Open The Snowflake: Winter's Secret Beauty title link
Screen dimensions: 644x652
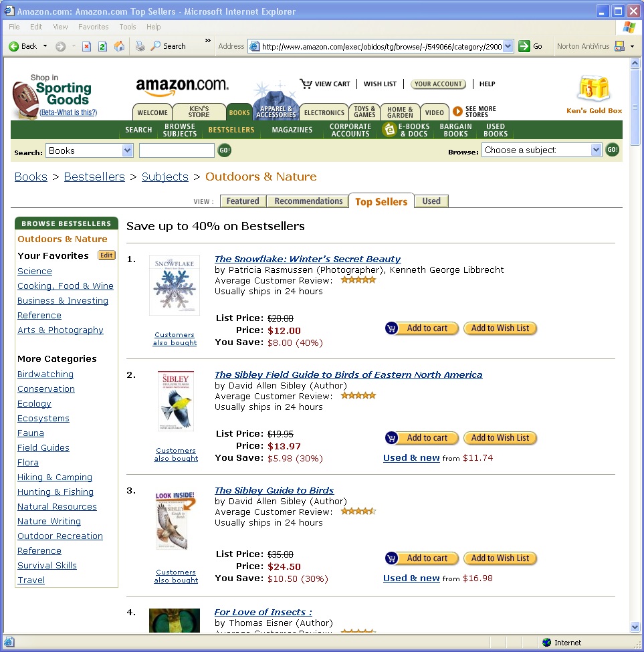click(308, 259)
